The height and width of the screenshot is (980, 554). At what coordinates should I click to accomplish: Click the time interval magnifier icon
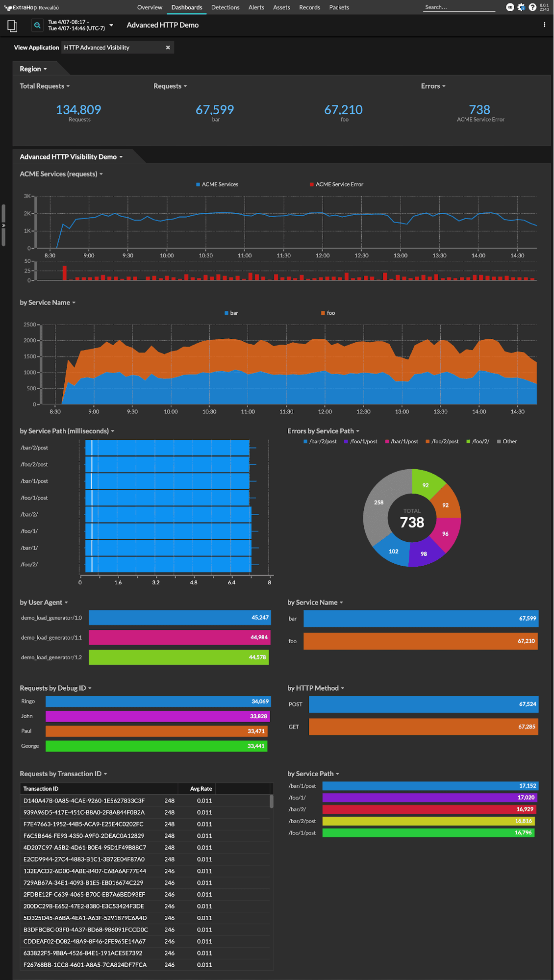pyautogui.click(x=37, y=25)
